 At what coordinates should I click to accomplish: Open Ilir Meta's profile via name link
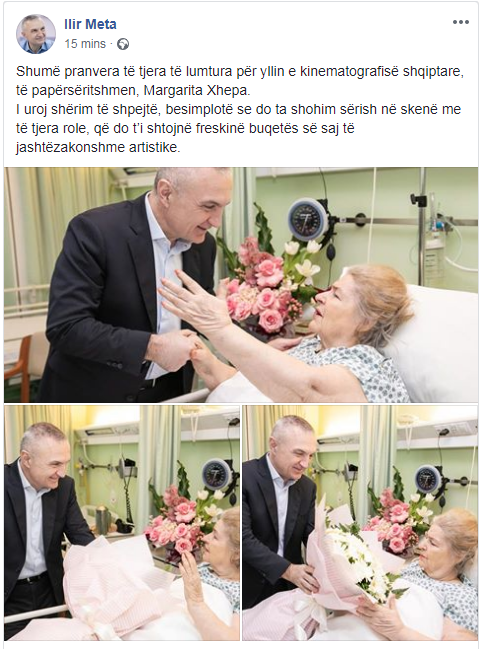(x=90, y=24)
